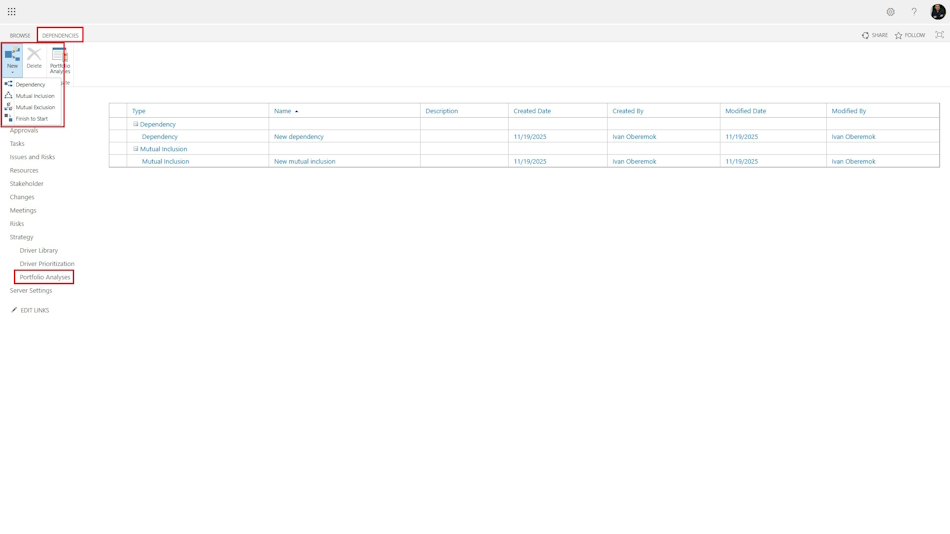This screenshot has width=950, height=534.
Task: Click the Created By column header
Action: (628, 111)
